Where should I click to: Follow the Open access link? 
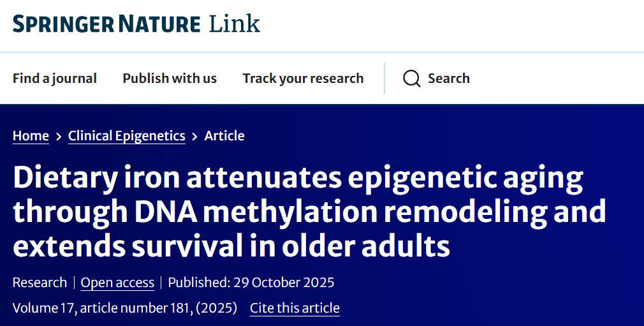(x=117, y=283)
